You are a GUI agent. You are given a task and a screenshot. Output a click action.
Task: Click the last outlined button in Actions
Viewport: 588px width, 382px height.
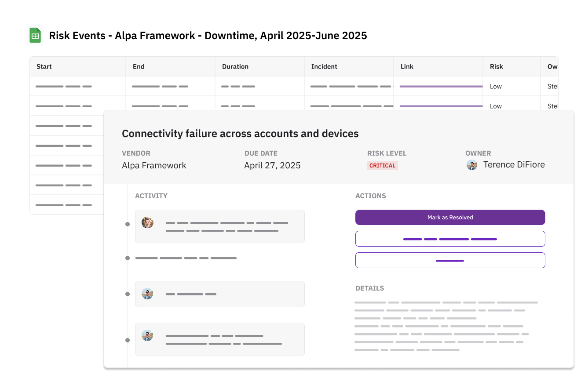450,260
